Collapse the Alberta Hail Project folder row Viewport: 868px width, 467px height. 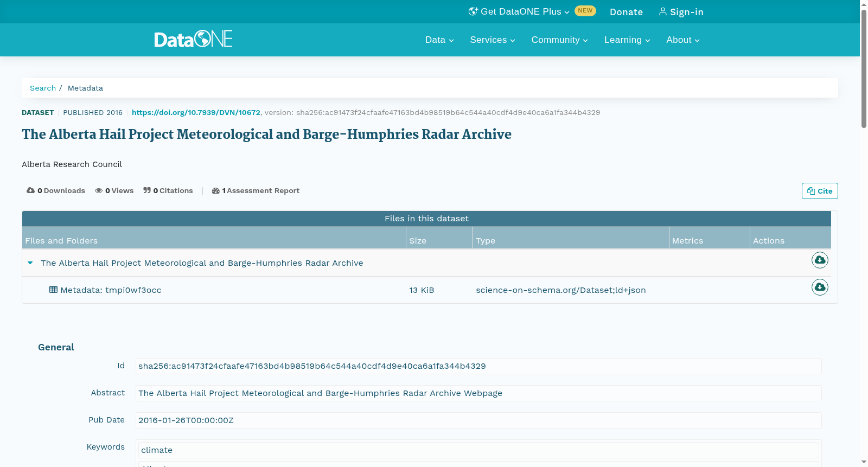[30, 263]
